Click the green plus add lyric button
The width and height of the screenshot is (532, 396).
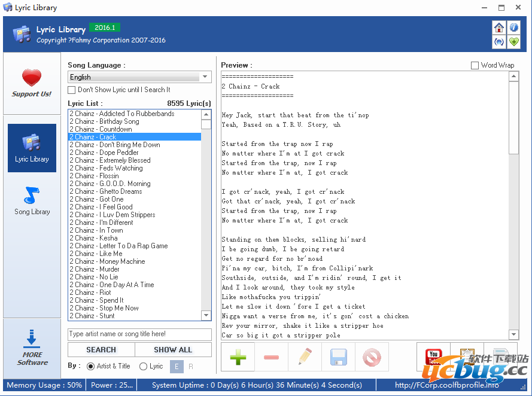pos(238,357)
